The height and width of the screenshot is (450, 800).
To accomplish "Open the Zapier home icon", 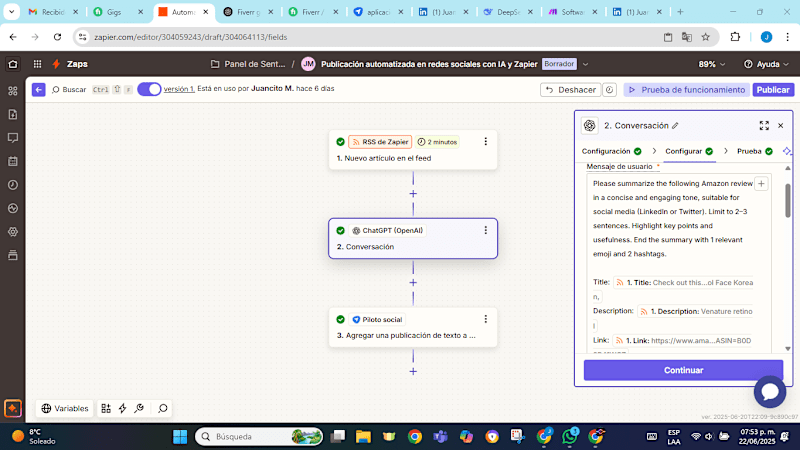I will [x=13, y=64].
